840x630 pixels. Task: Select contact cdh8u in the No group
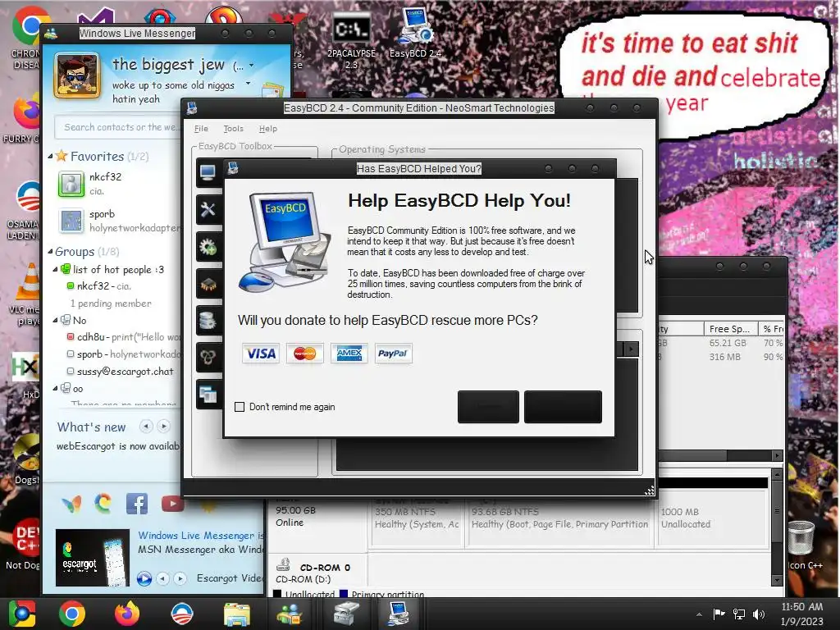tap(123, 337)
